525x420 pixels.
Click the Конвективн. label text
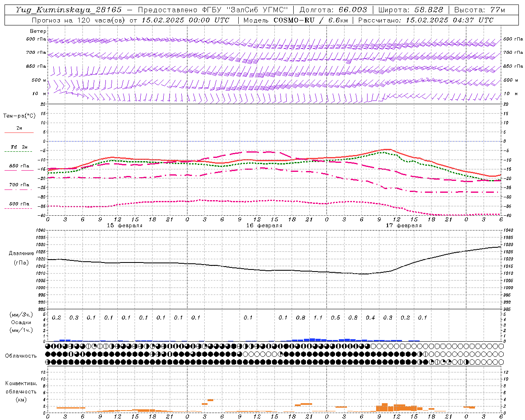point(21,383)
